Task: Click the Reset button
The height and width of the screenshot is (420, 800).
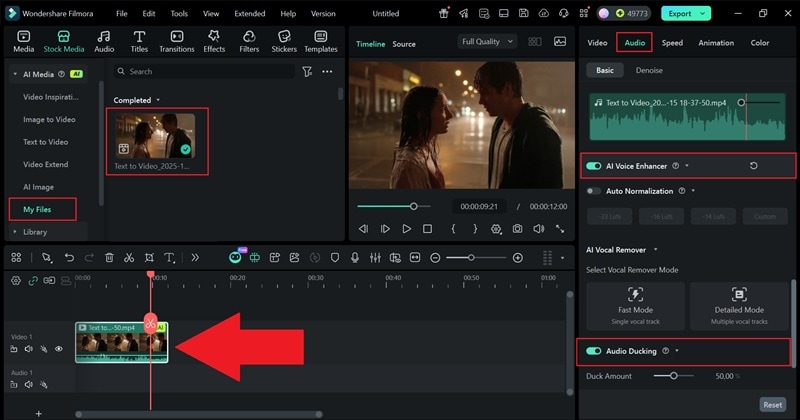Action: 772,405
